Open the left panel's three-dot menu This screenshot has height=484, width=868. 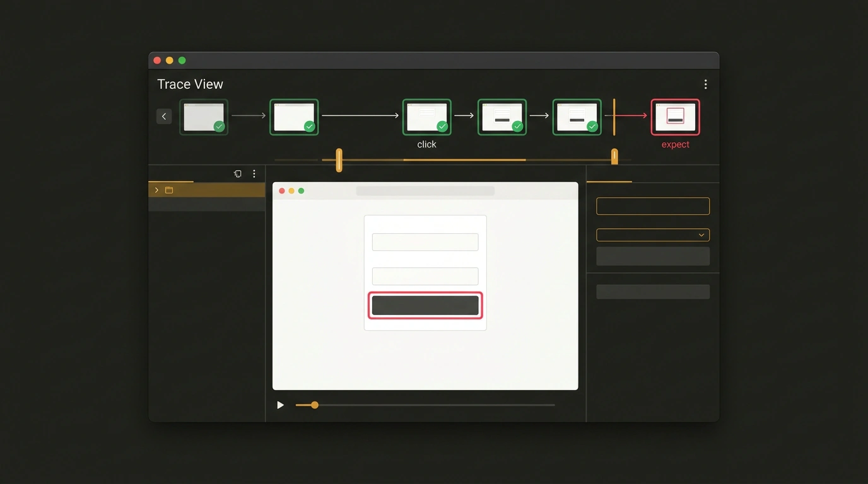coord(254,174)
